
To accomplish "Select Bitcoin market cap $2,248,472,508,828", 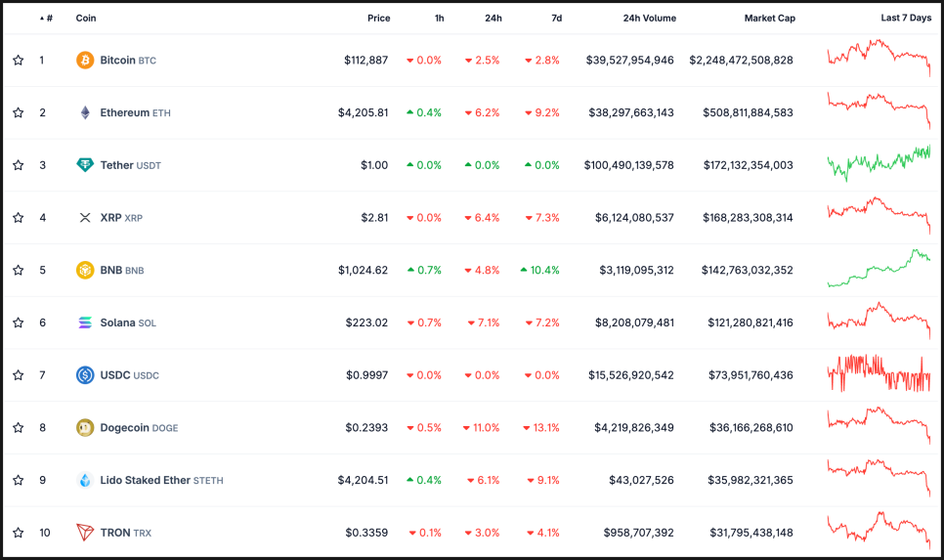I will click(x=741, y=61).
